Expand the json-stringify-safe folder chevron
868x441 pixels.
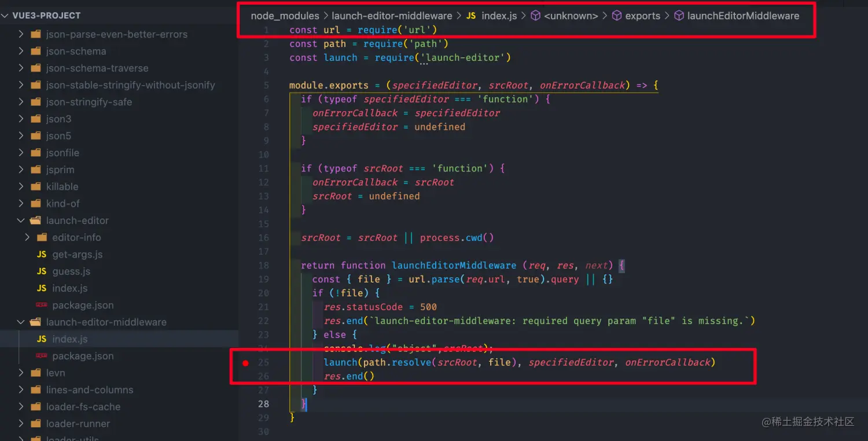pyautogui.click(x=21, y=102)
